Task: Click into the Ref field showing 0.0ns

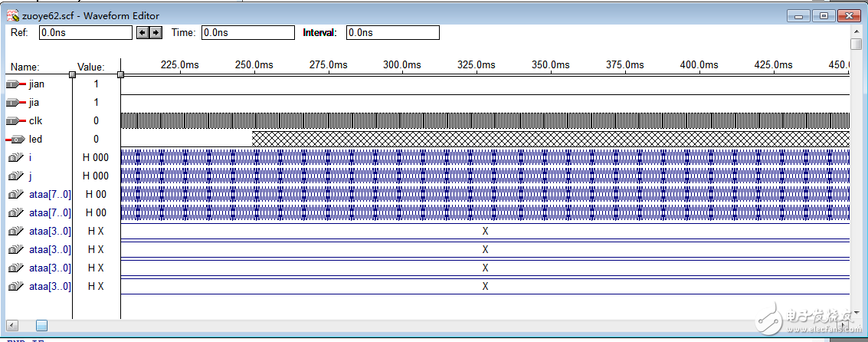Action: tap(86, 33)
